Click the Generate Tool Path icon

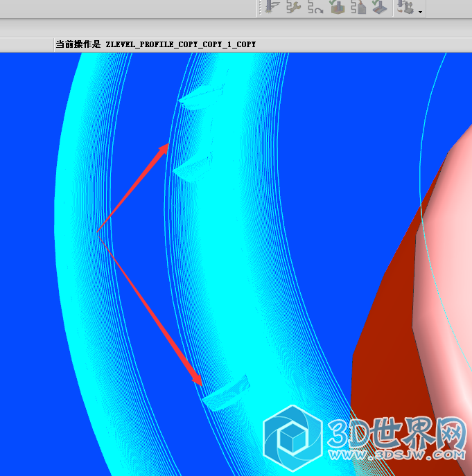coord(272,7)
